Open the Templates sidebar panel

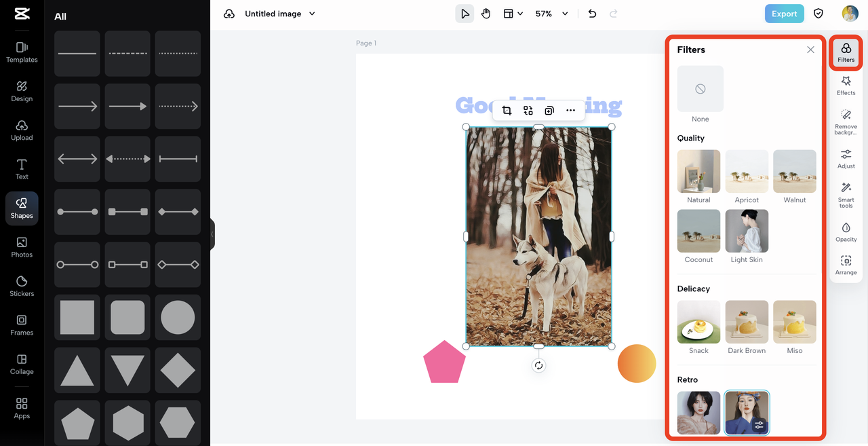click(x=22, y=52)
